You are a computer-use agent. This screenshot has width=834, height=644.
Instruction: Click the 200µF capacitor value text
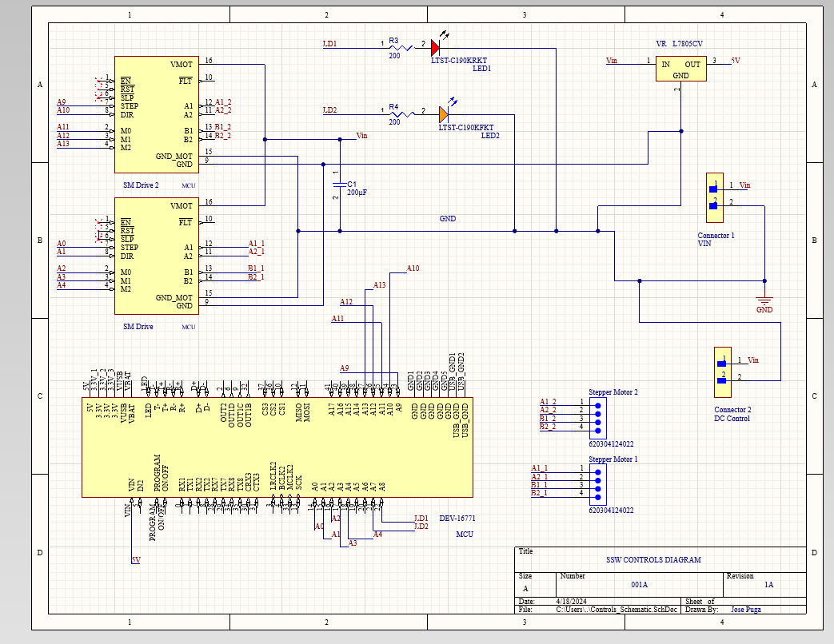tap(357, 193)
